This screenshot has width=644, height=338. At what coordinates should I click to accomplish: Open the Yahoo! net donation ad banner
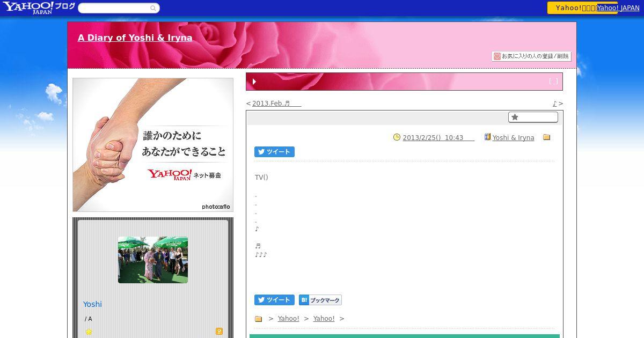[153, 145]
